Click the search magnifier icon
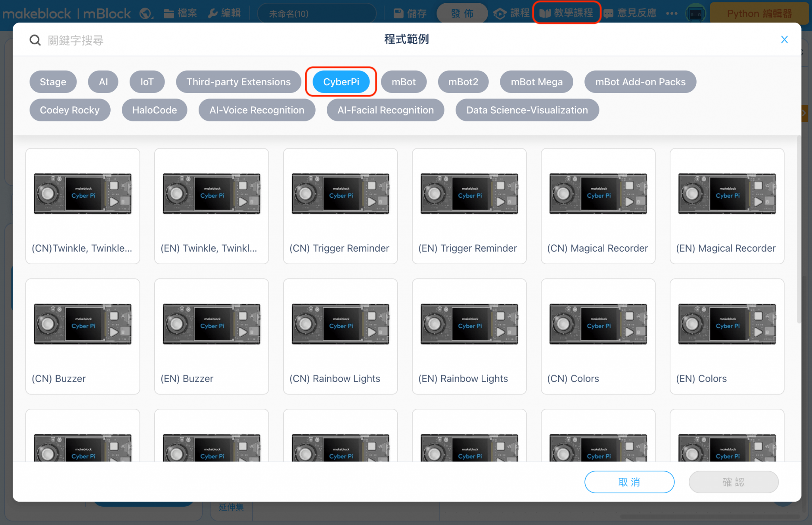 [35, 40]
